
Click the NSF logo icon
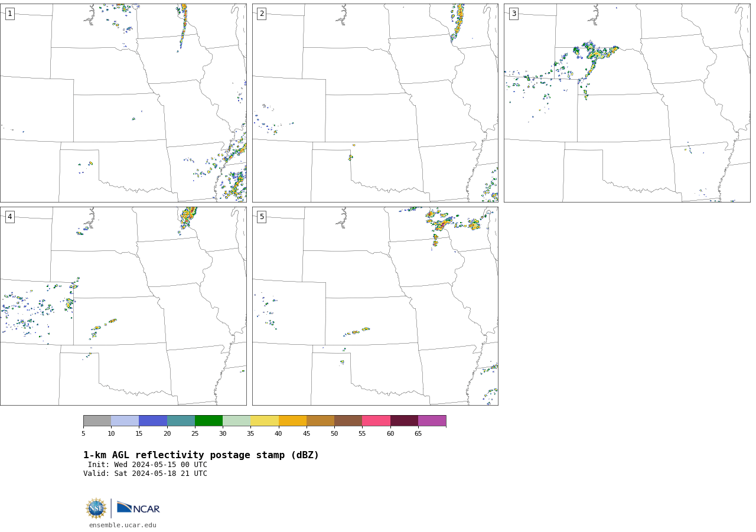click(x=96, y=508)
